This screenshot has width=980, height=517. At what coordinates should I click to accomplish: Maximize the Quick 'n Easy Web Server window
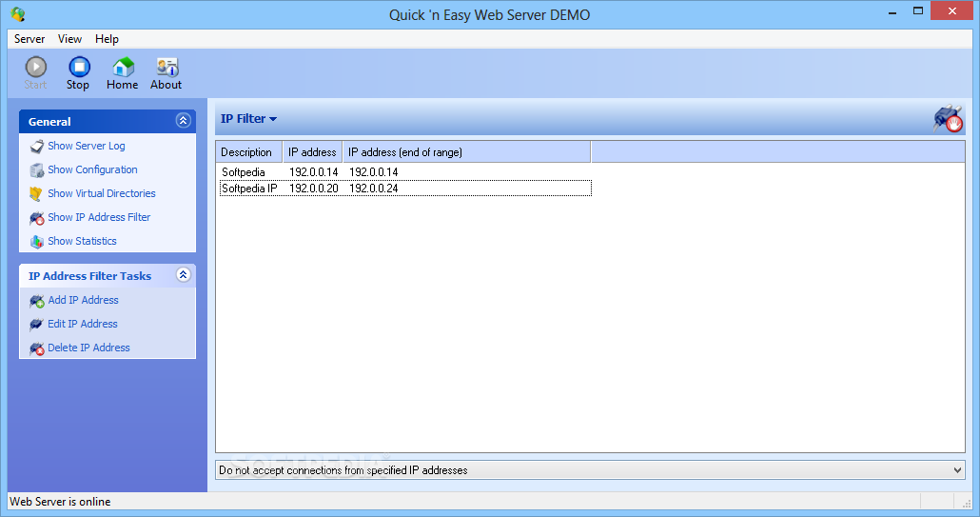917,11
